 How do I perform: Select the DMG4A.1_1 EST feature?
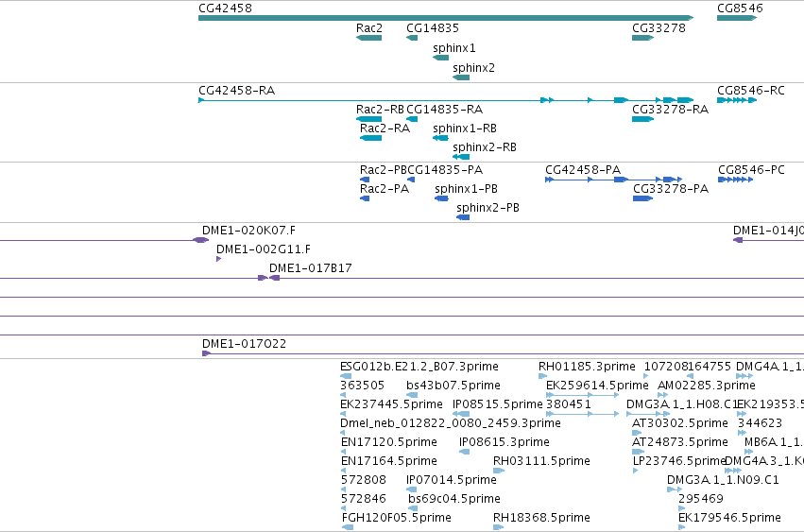pyautogui.click(x=744, y=376)
